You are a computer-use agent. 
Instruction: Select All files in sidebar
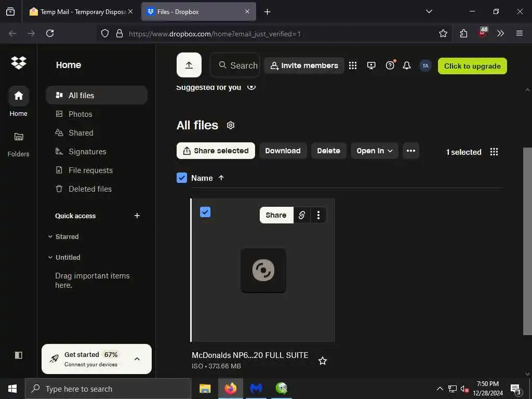click(97, 96)
